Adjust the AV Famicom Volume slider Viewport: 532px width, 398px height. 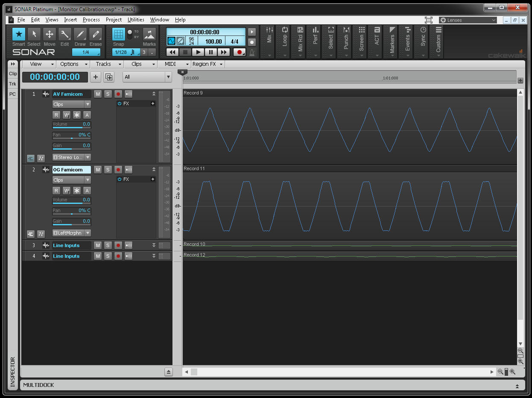(x=72, y=125)
